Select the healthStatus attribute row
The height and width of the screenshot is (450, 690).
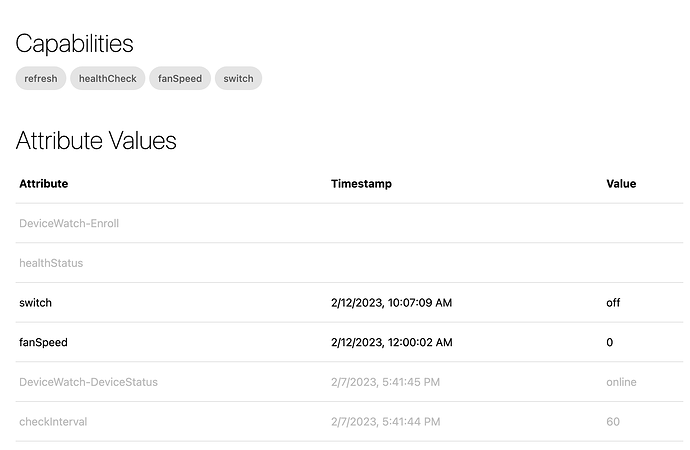51,263
